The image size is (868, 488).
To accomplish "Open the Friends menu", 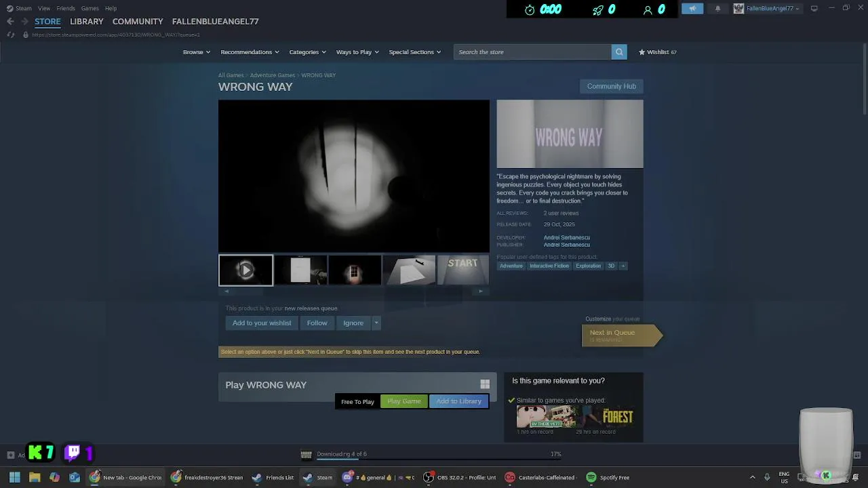I will (x=66, y=8).
